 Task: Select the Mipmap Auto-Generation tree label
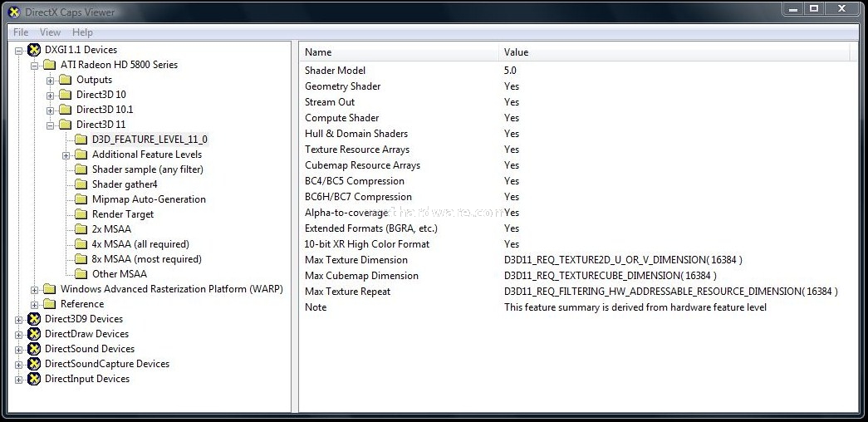(x=149, y=199)
